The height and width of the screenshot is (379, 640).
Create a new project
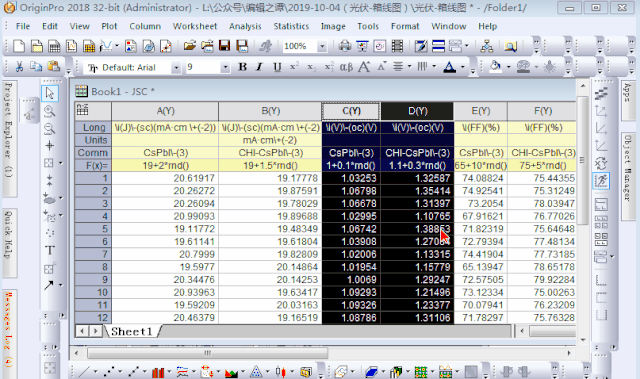(x=19, y=46)
